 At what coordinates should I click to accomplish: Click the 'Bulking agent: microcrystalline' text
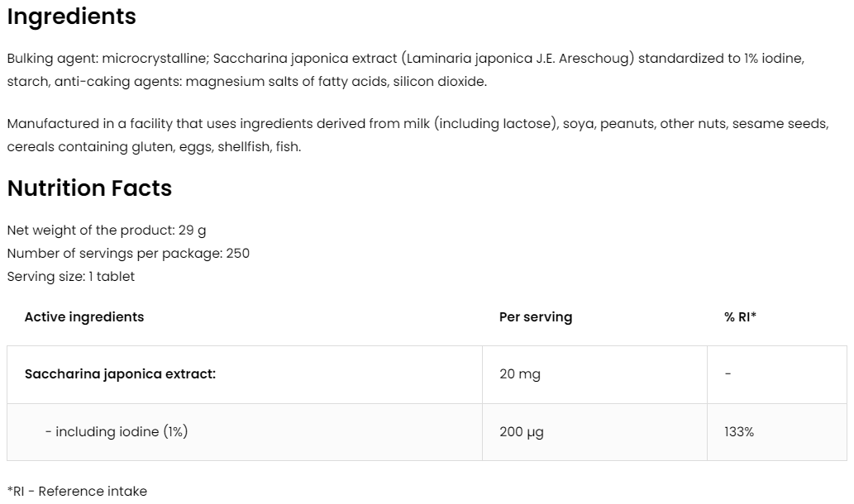click(107, 59)
